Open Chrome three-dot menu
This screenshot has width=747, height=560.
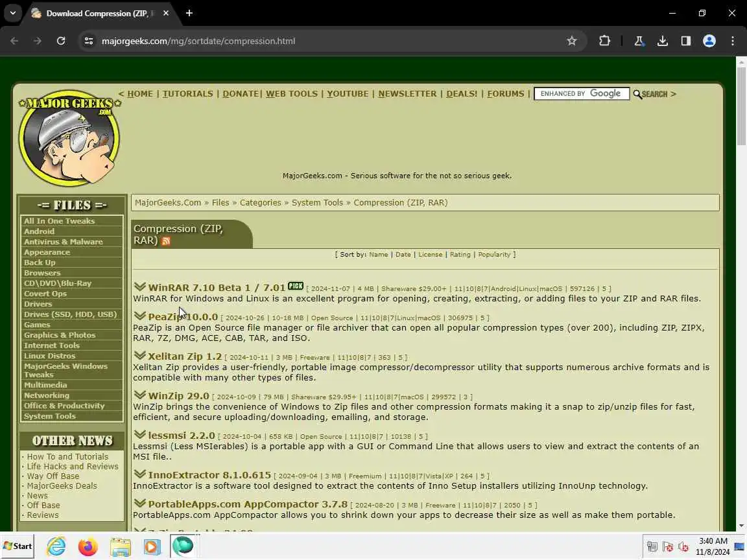coord(733,41)
